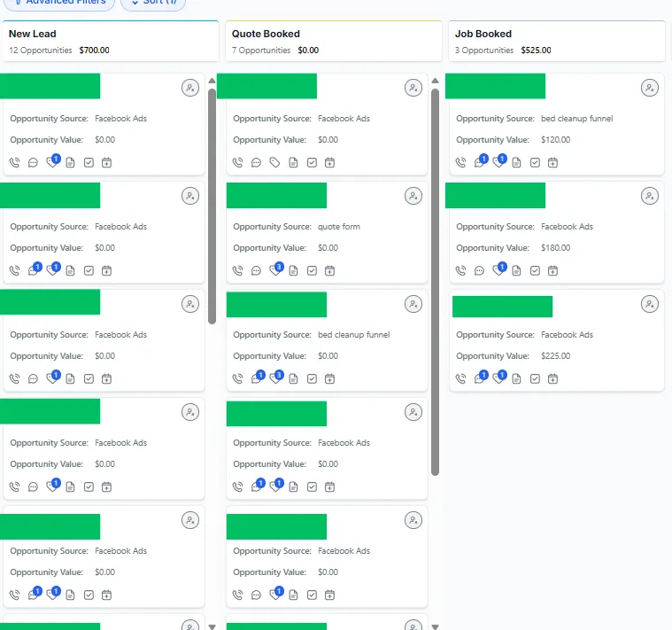Click the '3 Opportunities' count text
This screenshot has height=630, width=672.
pyautogui.click(x=483, y=51)
